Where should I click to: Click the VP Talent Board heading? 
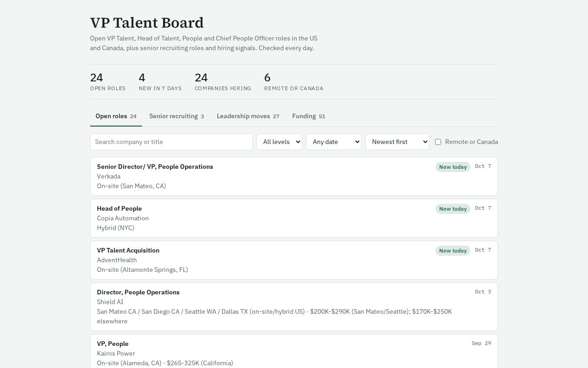pyautogui.click(x=147, y=23)
